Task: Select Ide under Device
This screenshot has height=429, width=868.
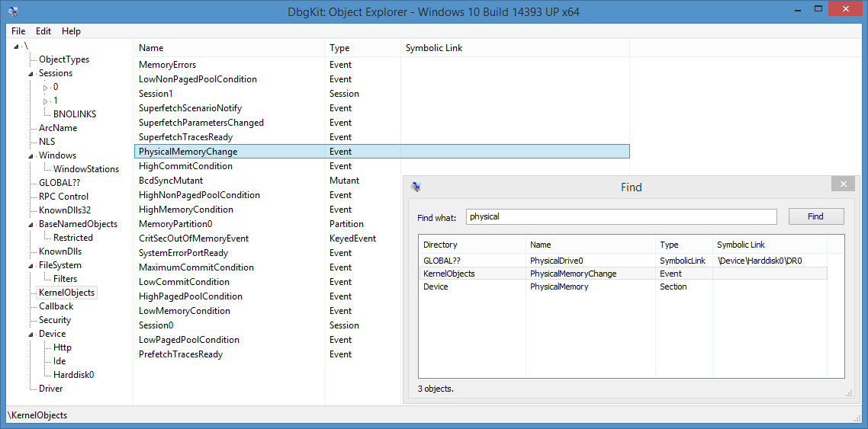Action: point(59,361)
